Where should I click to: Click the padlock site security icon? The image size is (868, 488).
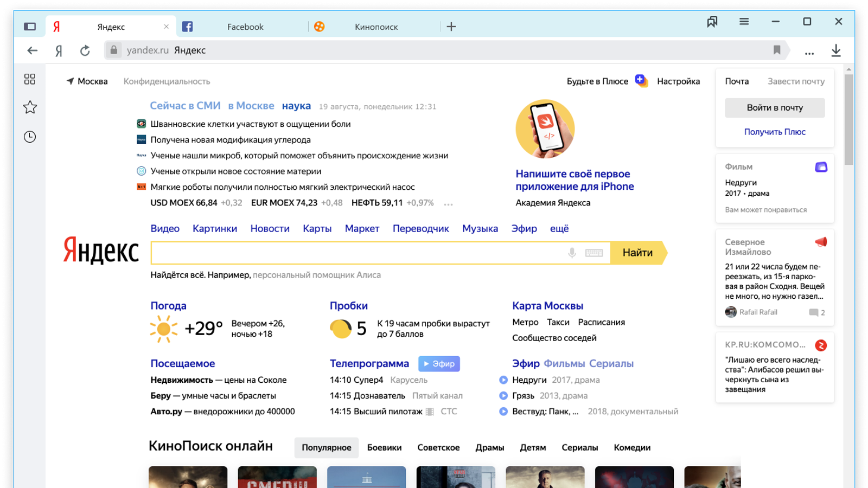(113, 50)
